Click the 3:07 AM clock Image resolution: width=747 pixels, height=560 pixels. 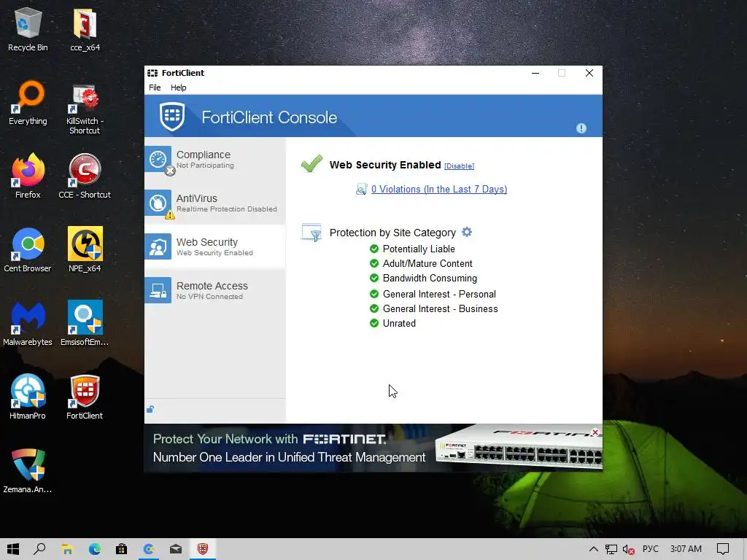[x=686, y=549]
